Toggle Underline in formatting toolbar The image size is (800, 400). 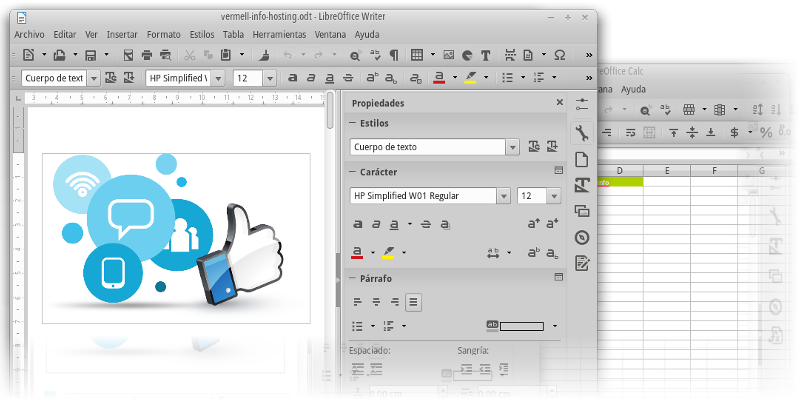(330, 78)
